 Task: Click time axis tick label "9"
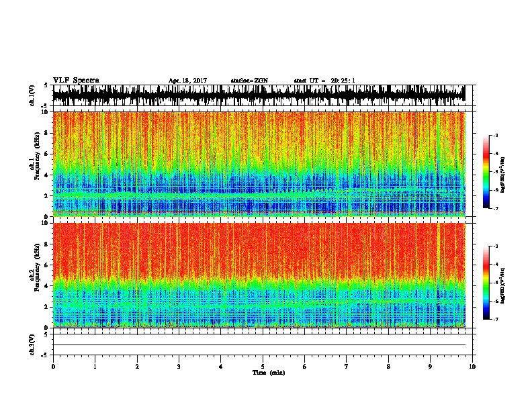pyautogui.click(x=430, y=366)
